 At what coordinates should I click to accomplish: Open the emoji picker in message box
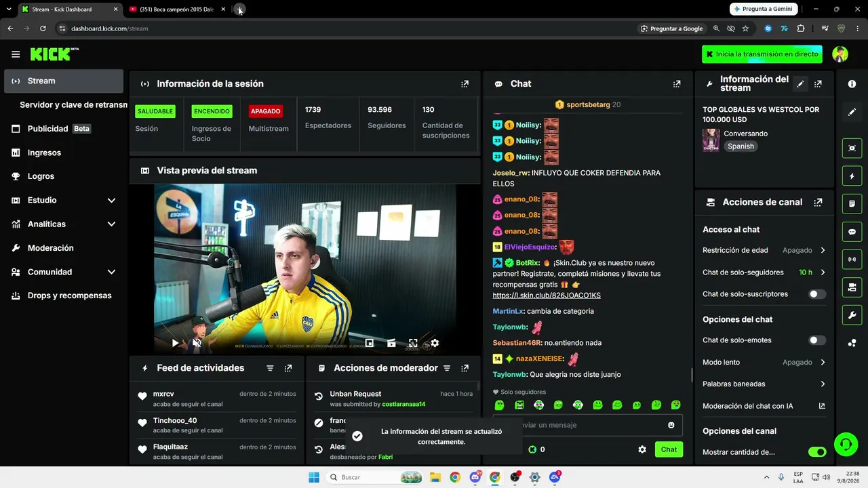click(671, 425)
